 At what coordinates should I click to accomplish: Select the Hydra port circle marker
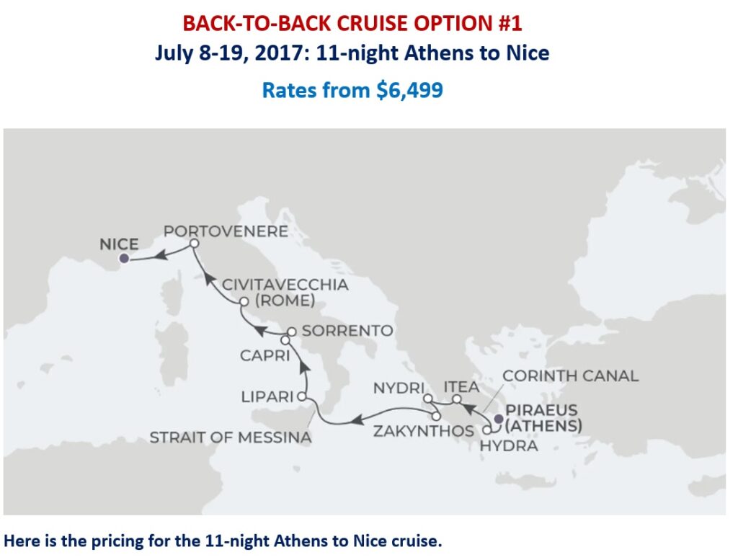point(486,429)
